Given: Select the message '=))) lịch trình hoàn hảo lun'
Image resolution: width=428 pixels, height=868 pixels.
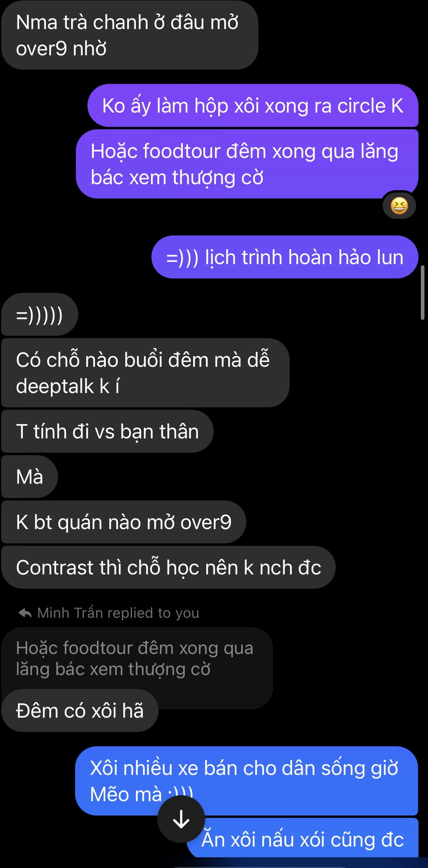Looking at the screenshot, I should 285,257.
